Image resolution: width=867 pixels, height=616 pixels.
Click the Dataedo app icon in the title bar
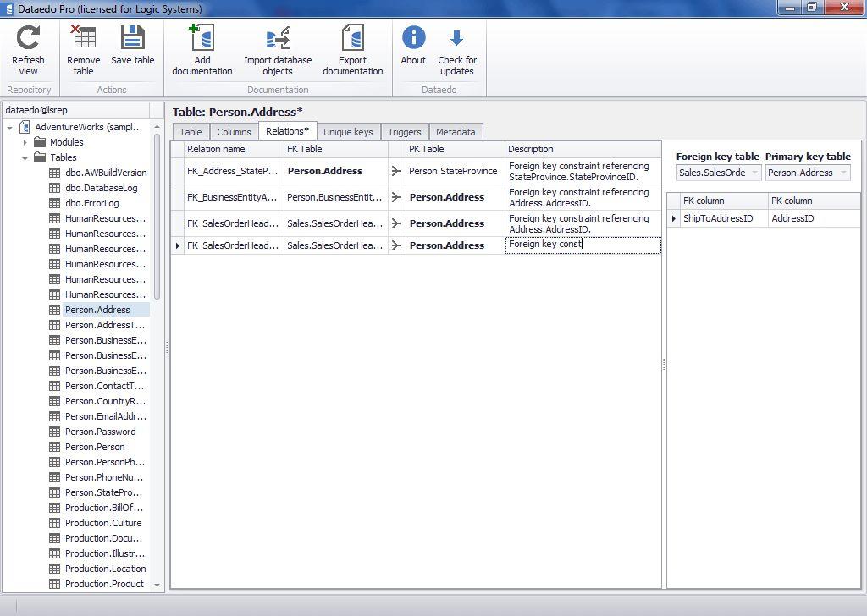[8, 8]
